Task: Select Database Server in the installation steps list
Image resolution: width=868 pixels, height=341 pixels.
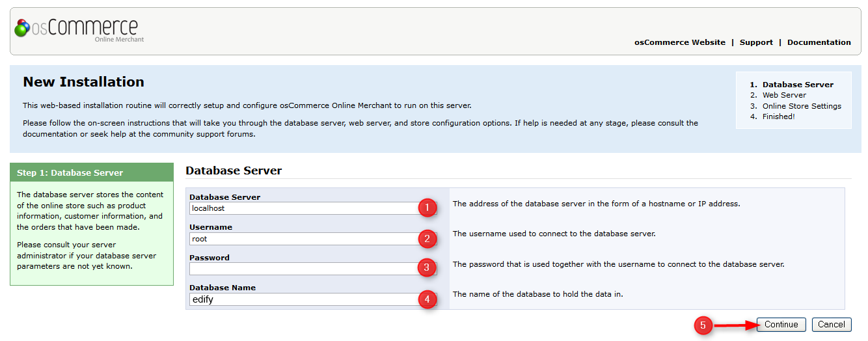Action: click(x=798, y=85)
